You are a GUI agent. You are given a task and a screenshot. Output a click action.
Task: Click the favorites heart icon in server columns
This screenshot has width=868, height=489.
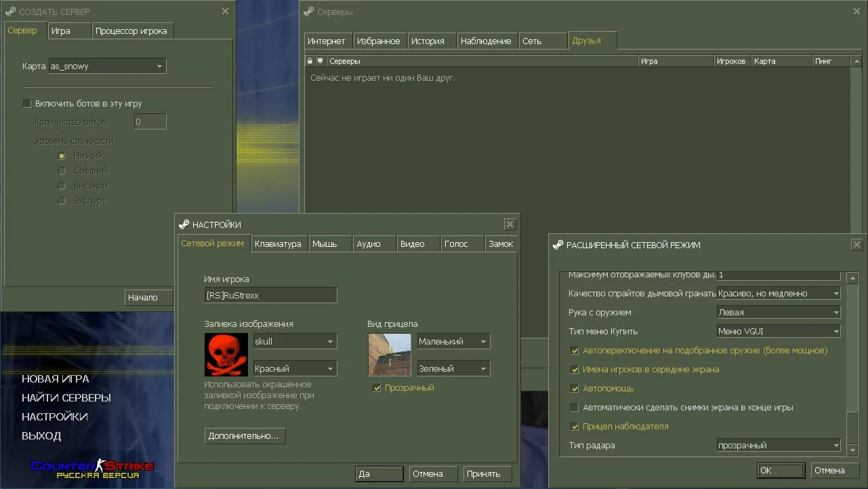coord(318,60)
